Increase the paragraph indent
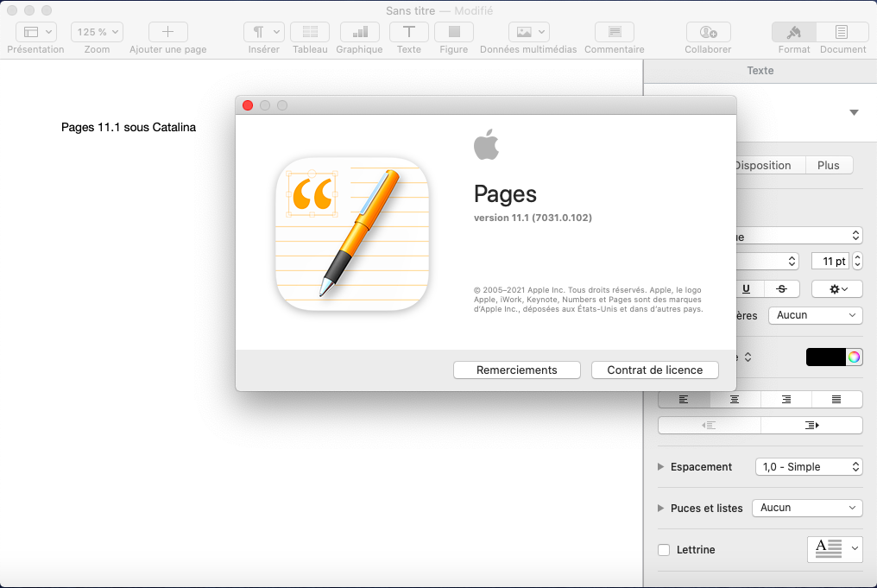This screenshot has height=588, width=877. point(811,425)
